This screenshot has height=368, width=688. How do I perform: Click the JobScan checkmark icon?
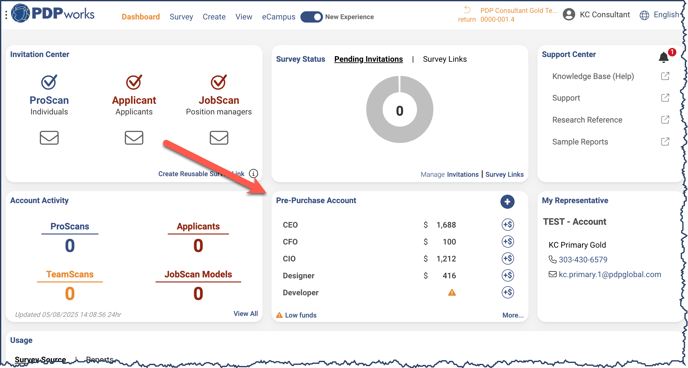(x=219, y=82)
